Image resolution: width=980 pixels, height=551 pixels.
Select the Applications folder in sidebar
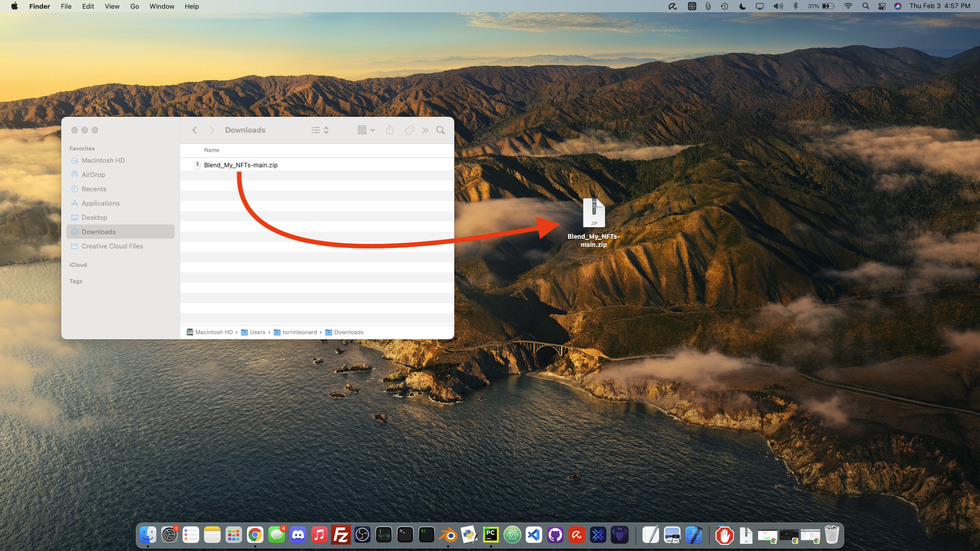100,203
